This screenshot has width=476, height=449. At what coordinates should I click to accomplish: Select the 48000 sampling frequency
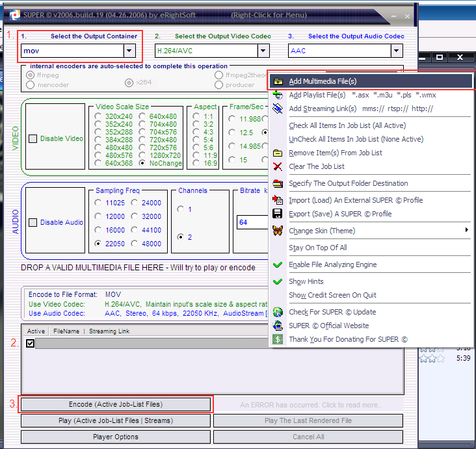135,244
